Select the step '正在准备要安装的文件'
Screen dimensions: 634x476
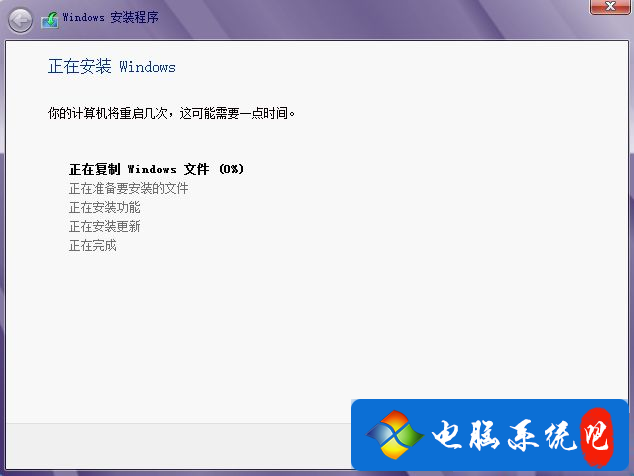[x=129, y=188]
